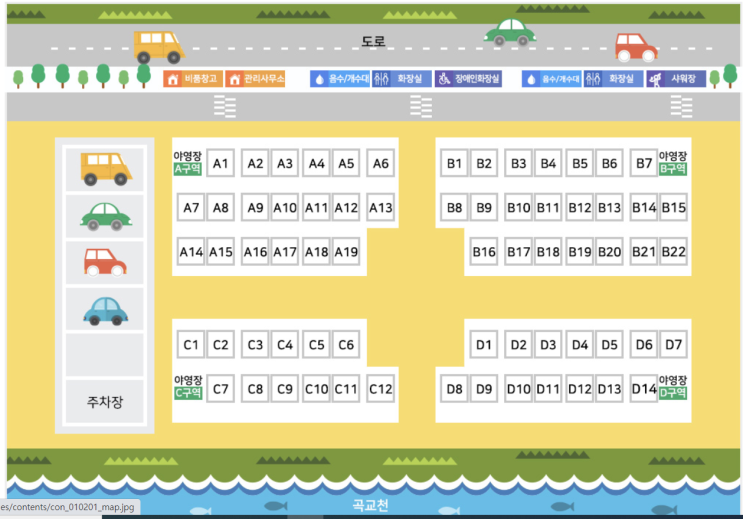Select campsite A4
This screenshot has height=519, width=743.
[x=317, y=164]
